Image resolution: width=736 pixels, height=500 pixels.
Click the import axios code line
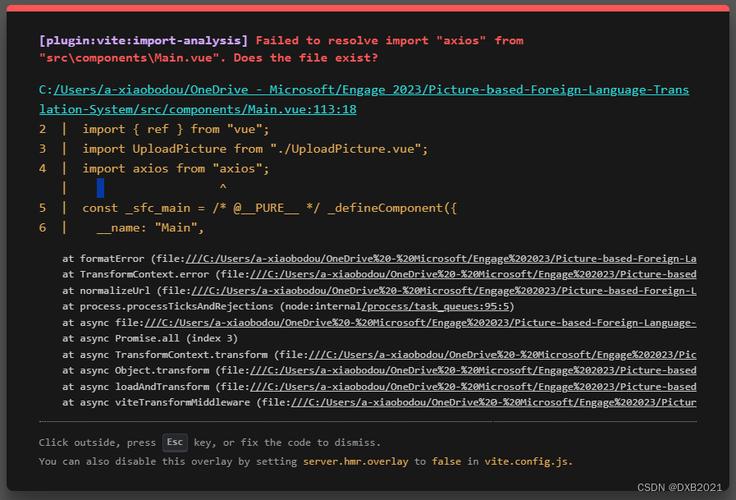click(x=176, y=168)
